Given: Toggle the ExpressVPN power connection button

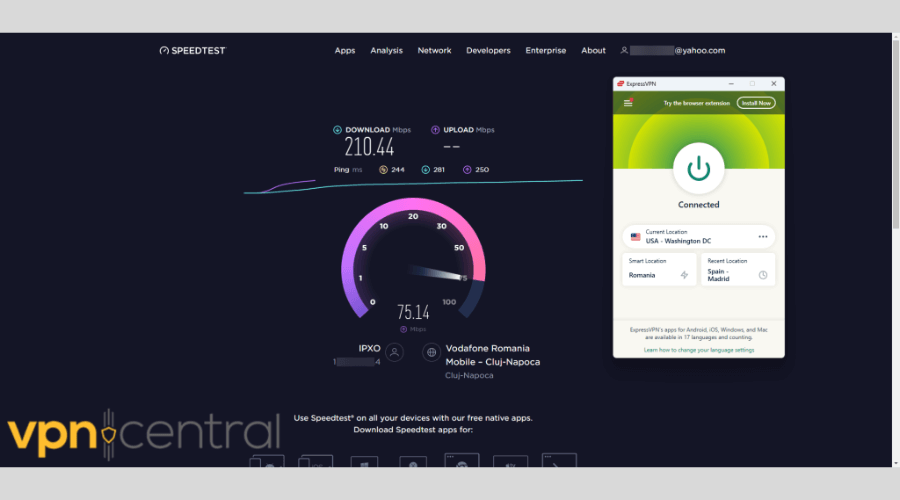Looking at the screenshot, I should 698,168.
